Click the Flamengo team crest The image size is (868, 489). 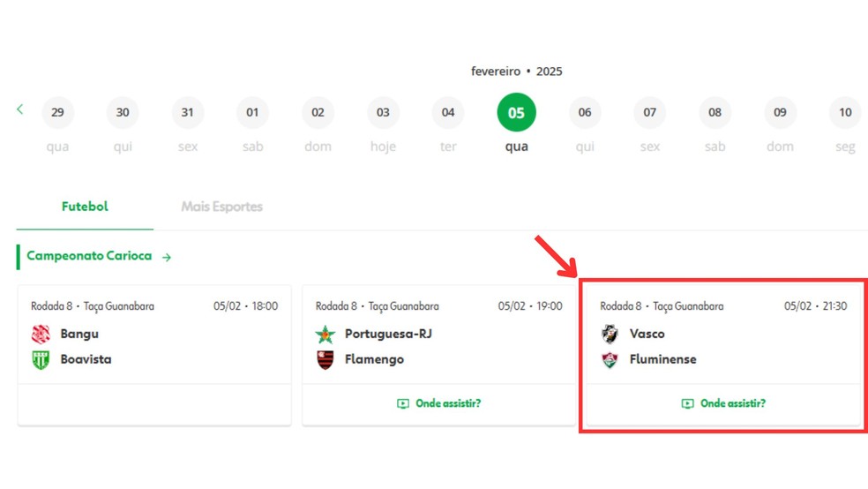325,360
